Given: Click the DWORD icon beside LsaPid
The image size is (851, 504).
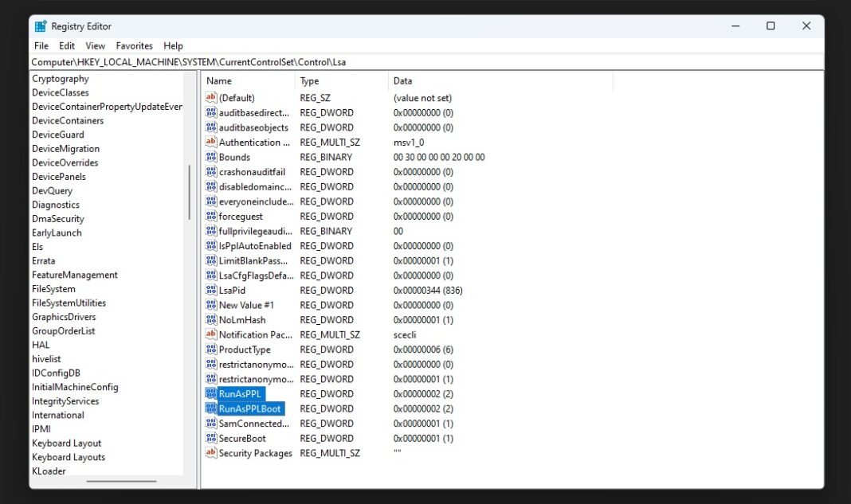Looking at the screenshot, I should point(211,290).
